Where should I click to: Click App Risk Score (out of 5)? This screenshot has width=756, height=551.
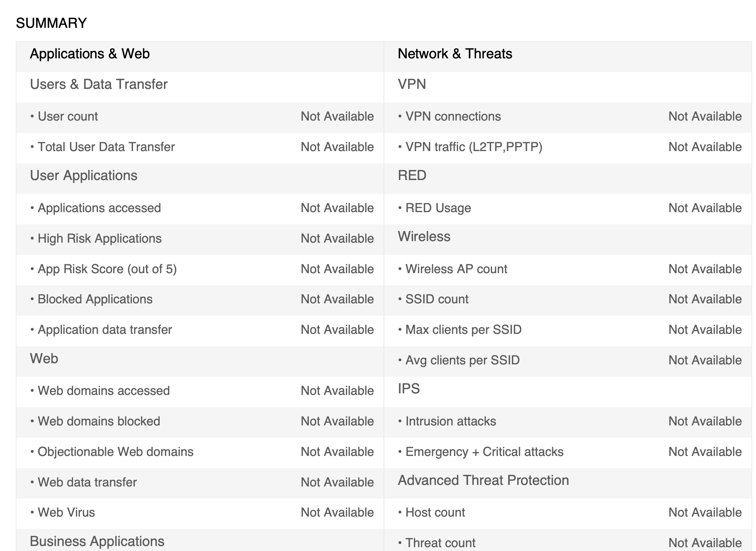(x=107, y=269)
